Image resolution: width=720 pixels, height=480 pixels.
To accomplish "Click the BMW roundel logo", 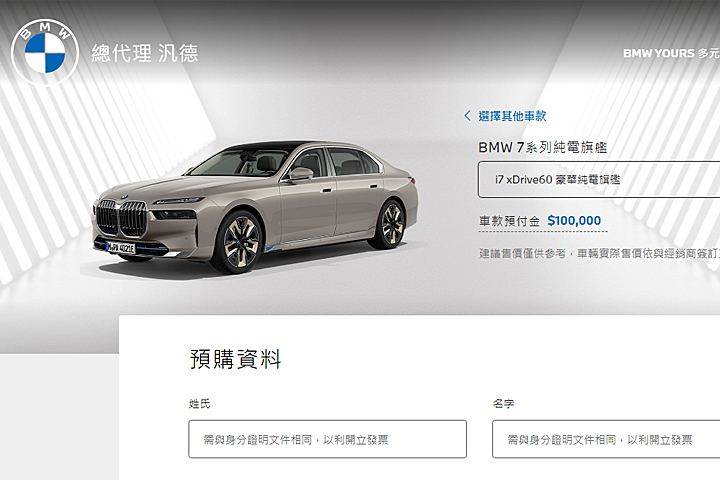I will click(x=45, y=52).
